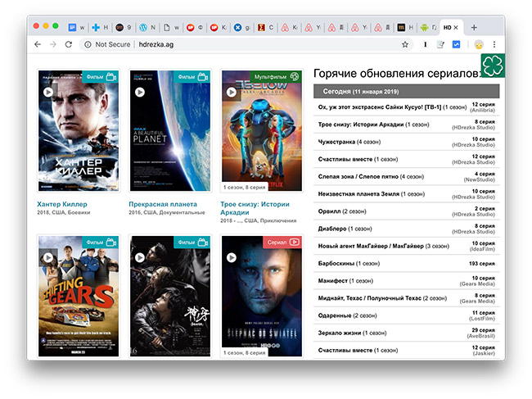Reload the page using the refresh icon

(x=69, y=44)
